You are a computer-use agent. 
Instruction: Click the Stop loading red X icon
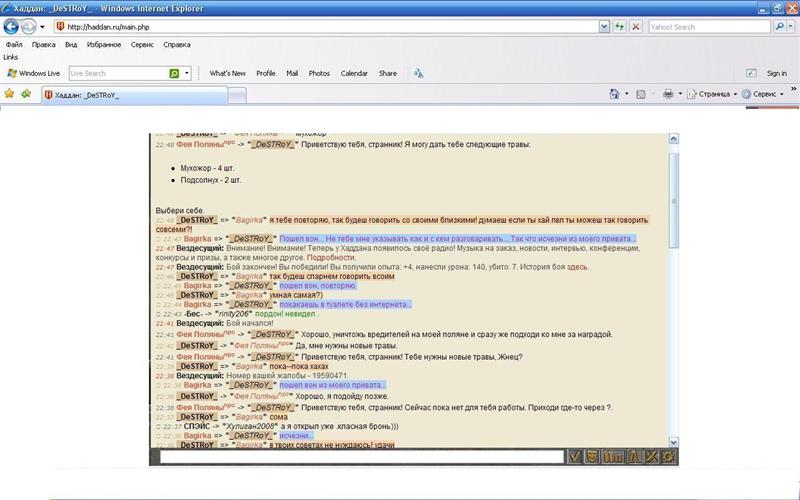(636, 27)
